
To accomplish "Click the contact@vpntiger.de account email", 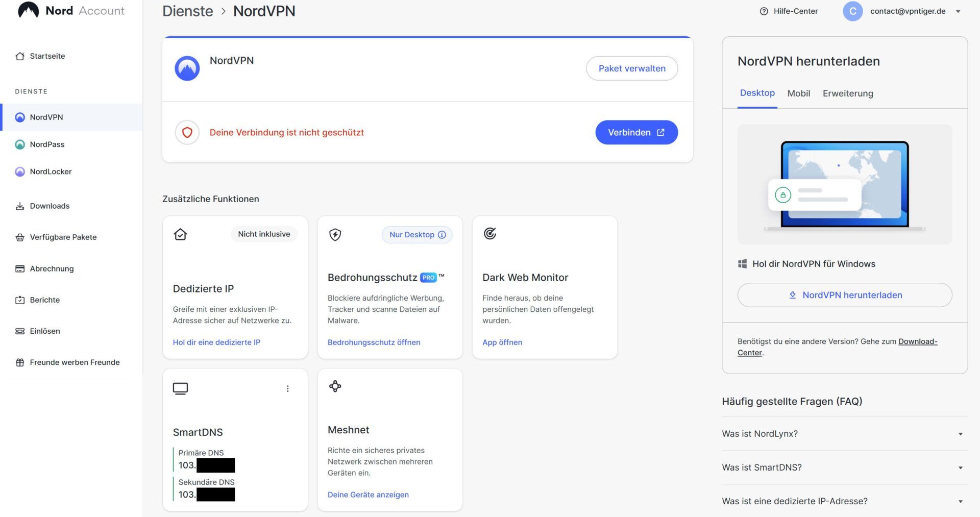I will pyautogui.click(x=908, y=11).
